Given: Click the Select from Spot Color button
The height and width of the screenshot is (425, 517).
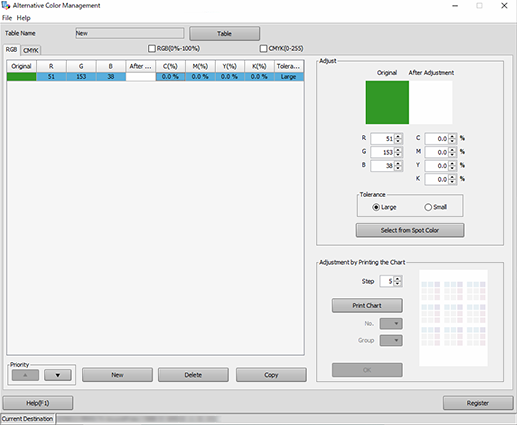Looking at the screenshot, I should click(410, 230).
